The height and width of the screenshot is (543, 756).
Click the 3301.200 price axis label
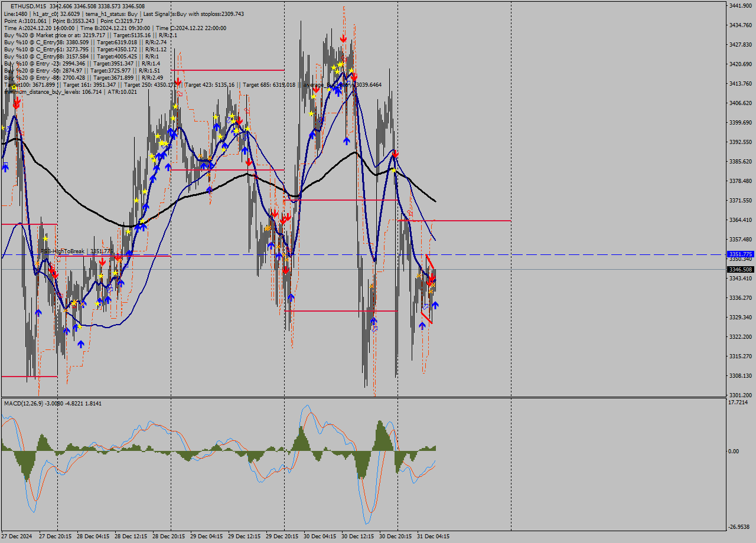pos(740,395)
